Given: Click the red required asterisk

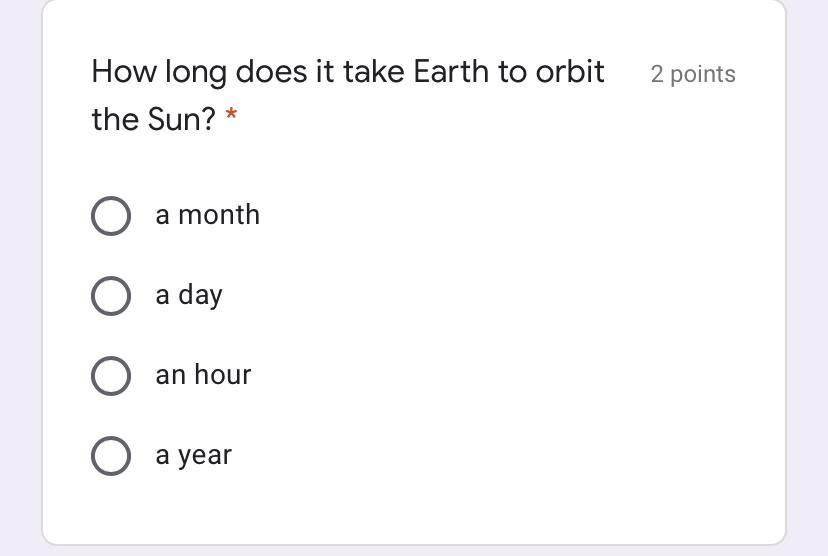Looking at the screenshot, I should click(231, 118).
